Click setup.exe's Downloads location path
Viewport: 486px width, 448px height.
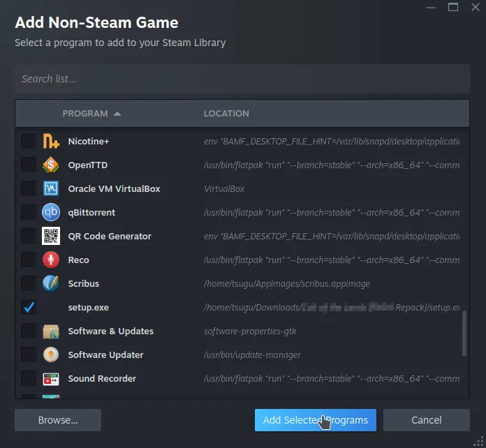point(332,307)
